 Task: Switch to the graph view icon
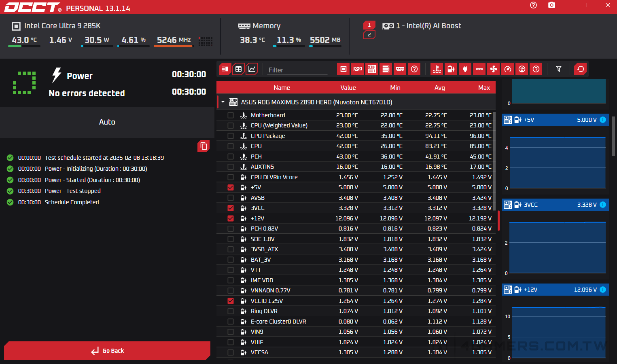pyautogui.click(x=252, y=69)
